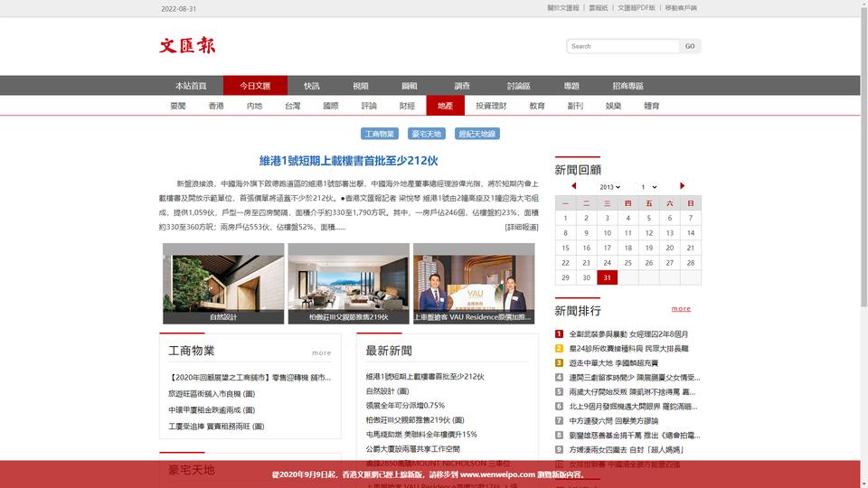Open 公爵大廈設兩層共享工作空間 link
The width and height of the screenshot is (868, 488).
pos(413,449)
